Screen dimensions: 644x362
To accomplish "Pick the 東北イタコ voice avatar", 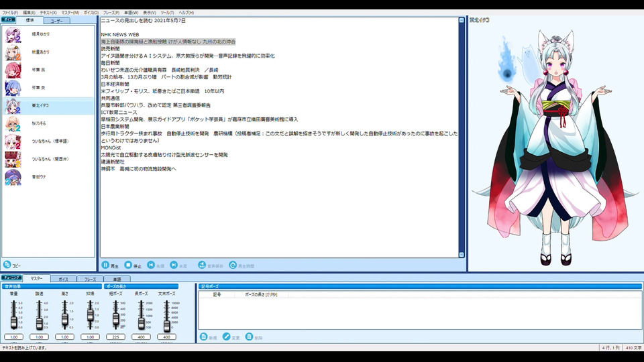I will [13, 106].
